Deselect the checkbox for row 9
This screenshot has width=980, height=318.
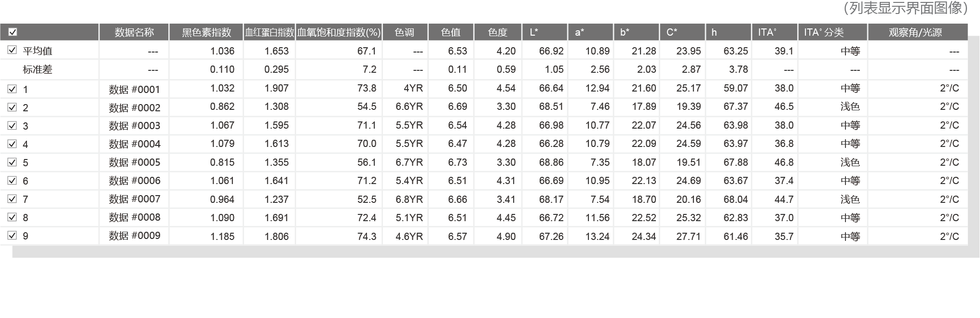coord(13,236)
